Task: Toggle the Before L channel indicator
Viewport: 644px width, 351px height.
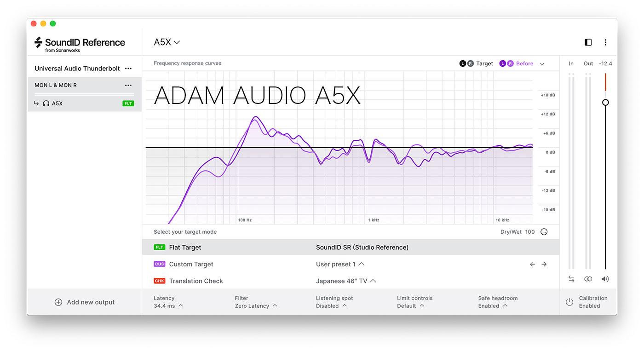Action: (x=503, y=63)
